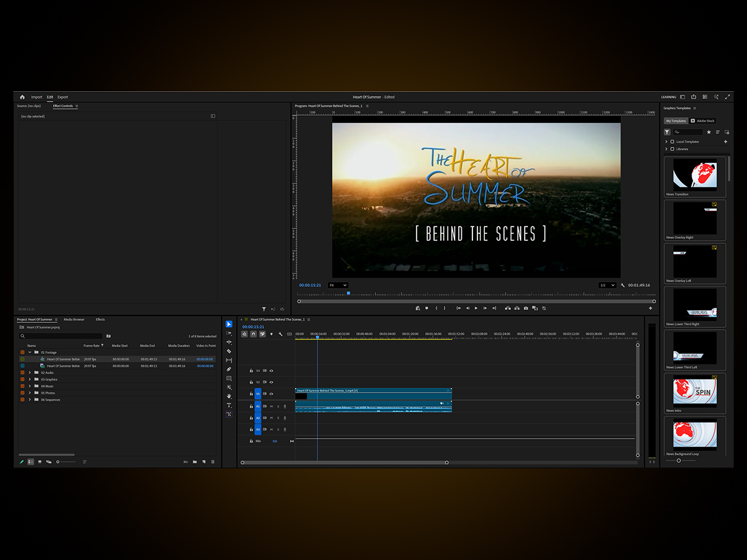Activate the Type tool

click(229, 405)
